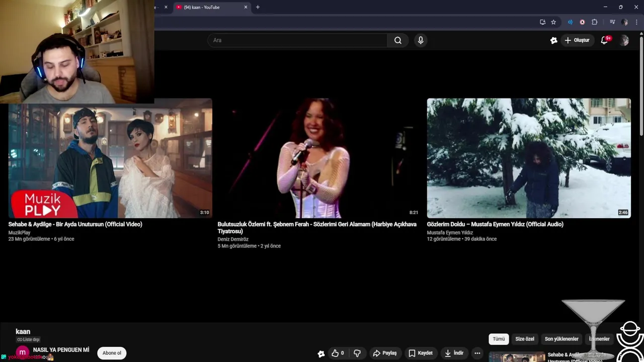Open the Chrome profile avatar

pyautogui.click(x=624, y=22)
